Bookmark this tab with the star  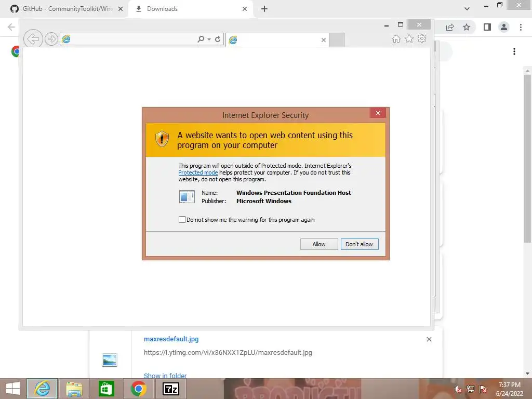pos(467,27)
